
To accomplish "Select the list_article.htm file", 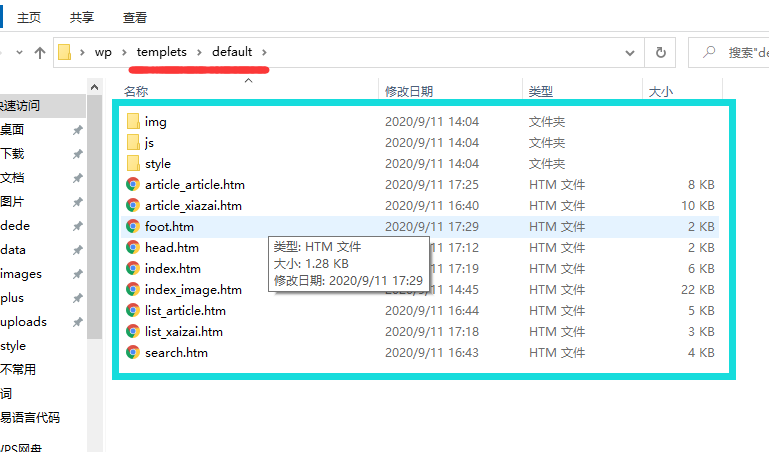I will 185,311.
